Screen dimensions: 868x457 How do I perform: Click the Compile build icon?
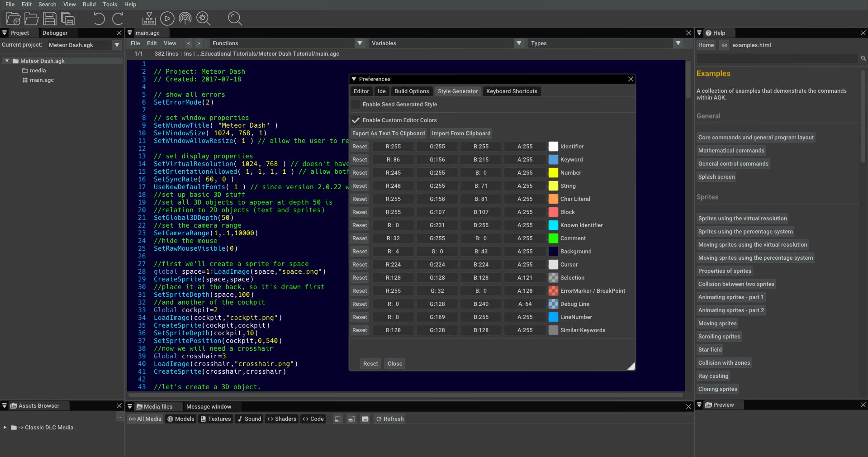(149, 19)
